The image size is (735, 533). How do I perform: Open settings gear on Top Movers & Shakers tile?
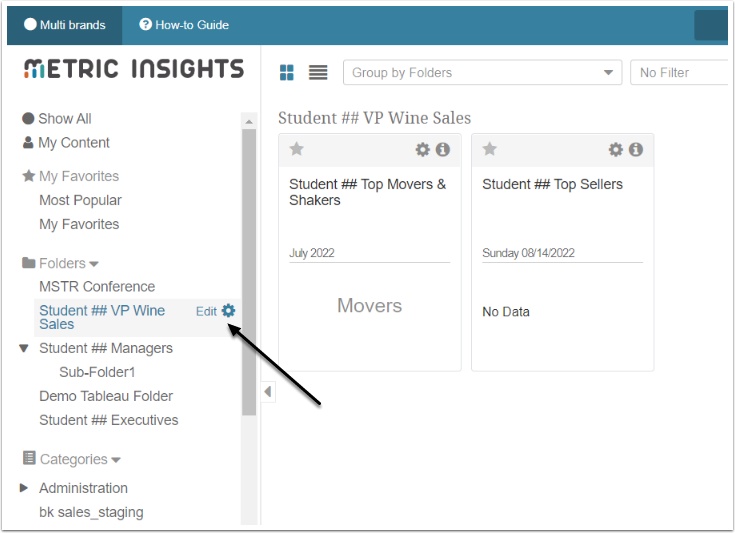tap(423, 150)
